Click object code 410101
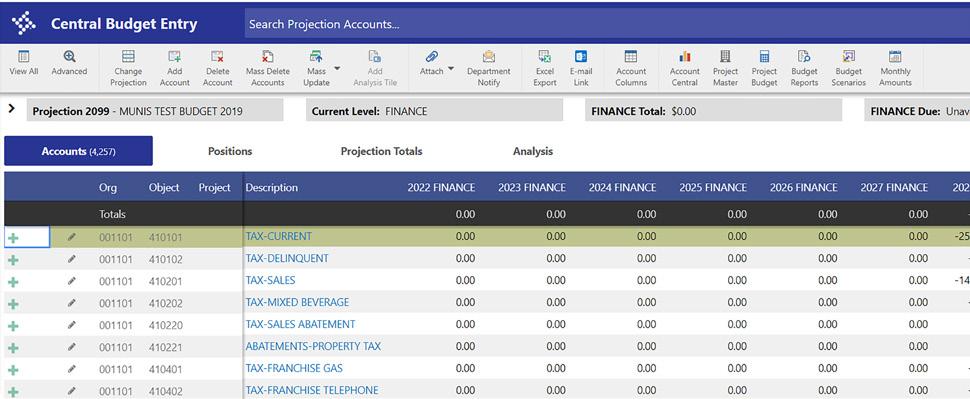The width and height of the screenshot is (970, 399). coord(166,237)
